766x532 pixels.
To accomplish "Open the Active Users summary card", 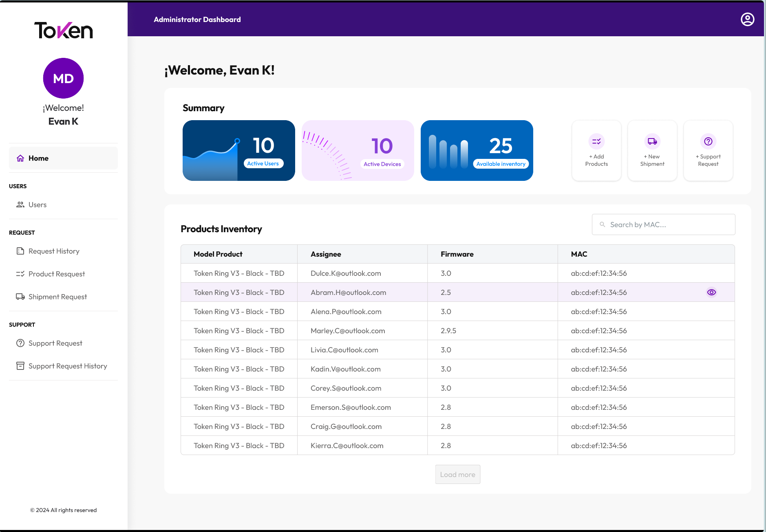I will tap(238, 150).
